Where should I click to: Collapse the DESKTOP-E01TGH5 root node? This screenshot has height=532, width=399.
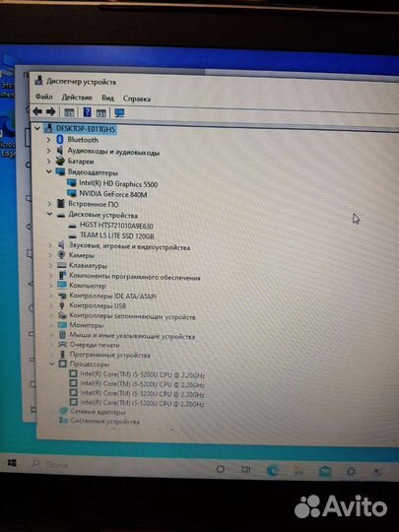[x=37, y=129]
